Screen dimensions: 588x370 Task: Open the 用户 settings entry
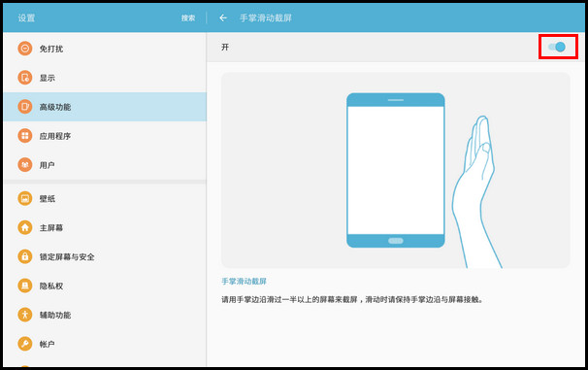(x=105, y=165)
